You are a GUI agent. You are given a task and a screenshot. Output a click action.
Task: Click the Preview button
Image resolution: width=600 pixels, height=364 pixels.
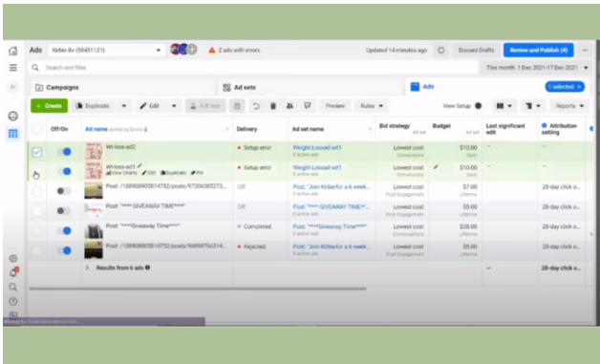[335, 106]
